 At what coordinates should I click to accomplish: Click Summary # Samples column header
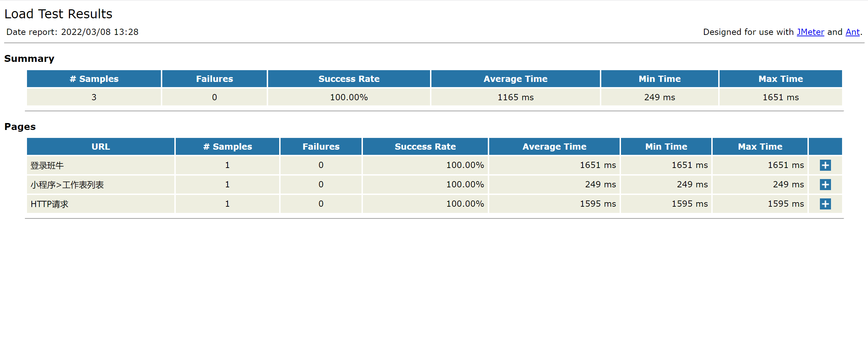[94, 79]
